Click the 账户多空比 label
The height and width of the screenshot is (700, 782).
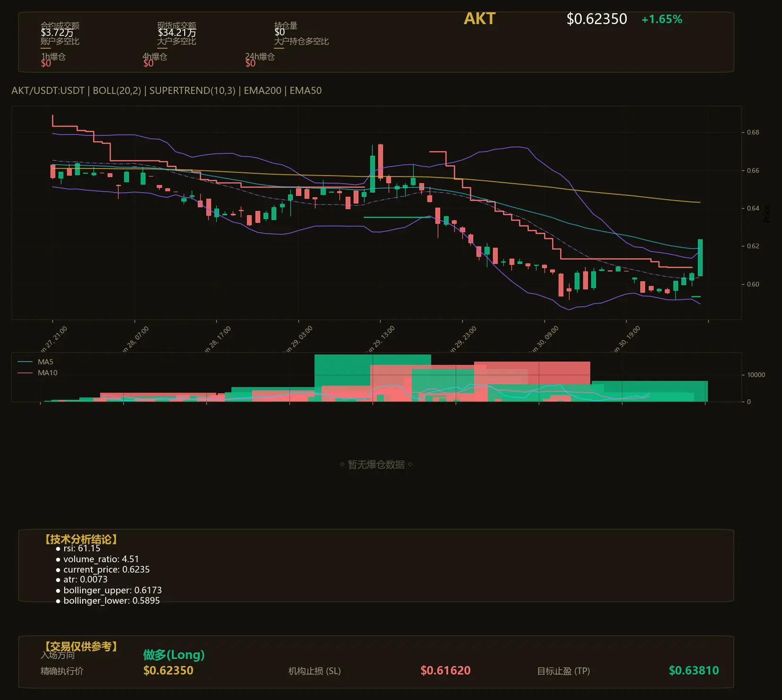pos(60,41)
